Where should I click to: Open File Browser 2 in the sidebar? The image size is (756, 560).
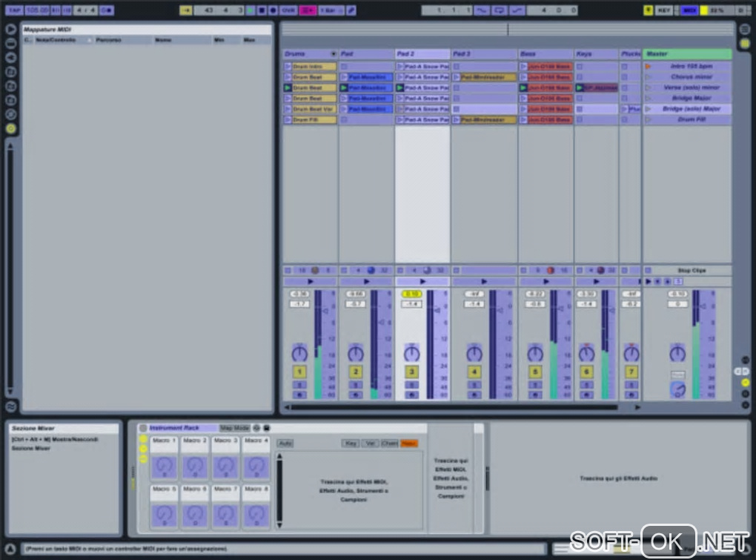(x=10, y=86)
